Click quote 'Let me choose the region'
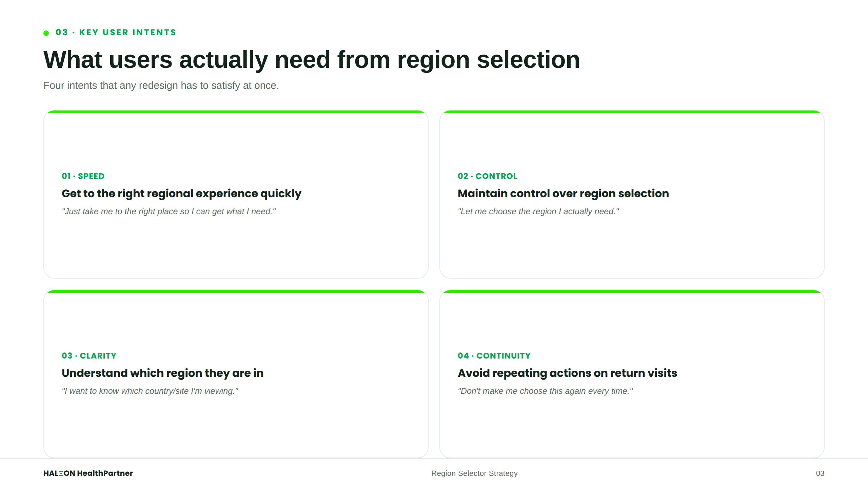 tap(538, 211)
